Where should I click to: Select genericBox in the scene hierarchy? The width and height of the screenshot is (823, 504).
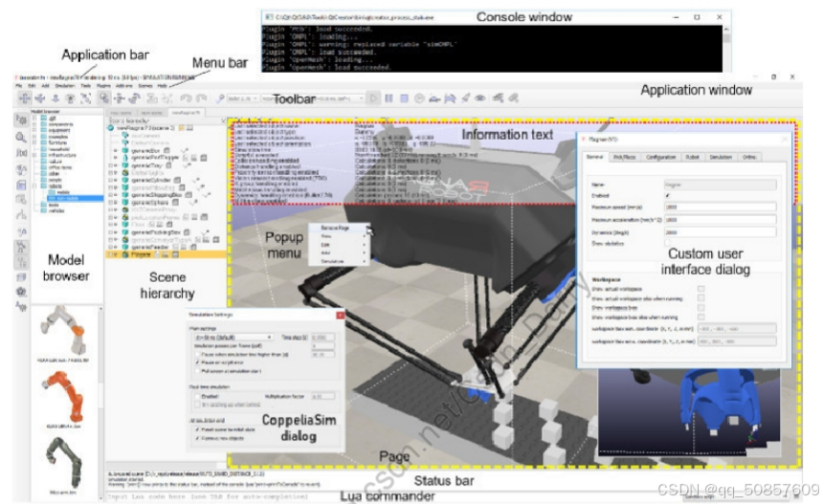(x=145, y=150)
